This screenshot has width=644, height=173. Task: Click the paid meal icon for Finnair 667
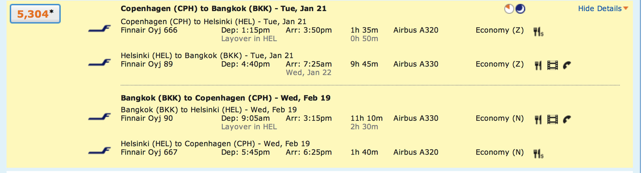pyautogui.click(x=538, y=154)
